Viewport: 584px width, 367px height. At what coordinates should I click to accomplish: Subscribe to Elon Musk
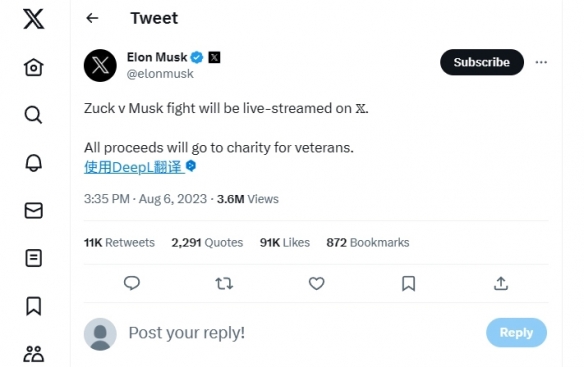[482, 62]
